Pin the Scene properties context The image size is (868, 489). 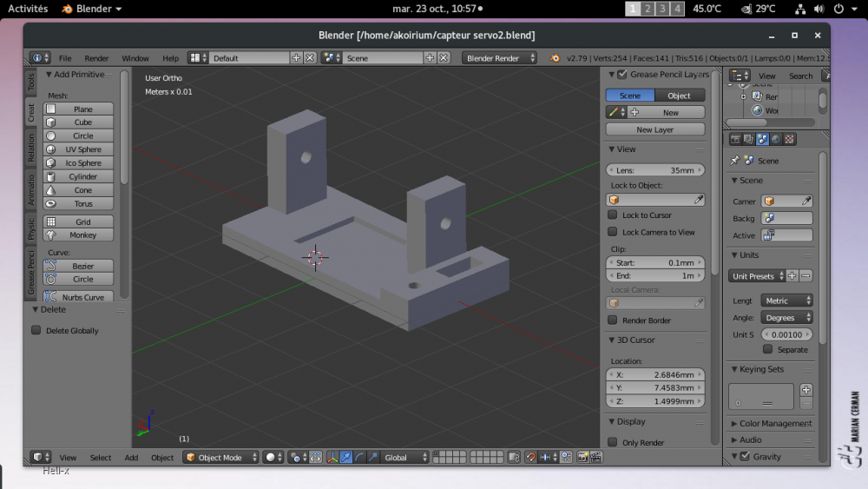(734, 161)
